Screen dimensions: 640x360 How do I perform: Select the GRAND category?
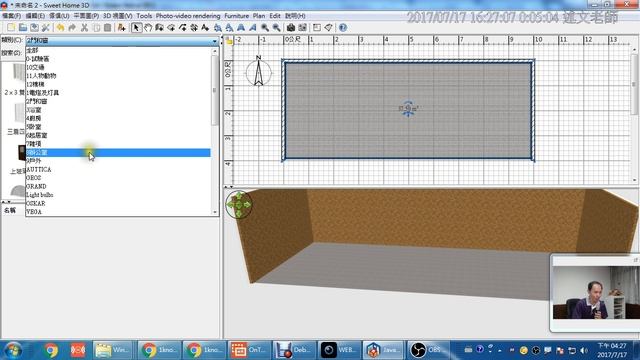pyautogui.click(x=118, y=187)
